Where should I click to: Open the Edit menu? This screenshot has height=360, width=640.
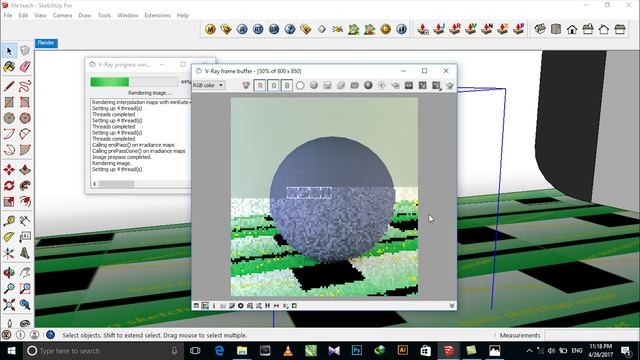tap(23, 16)
